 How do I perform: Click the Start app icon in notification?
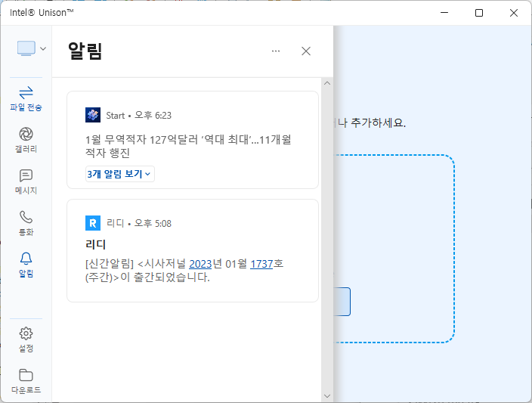(93, 115)
